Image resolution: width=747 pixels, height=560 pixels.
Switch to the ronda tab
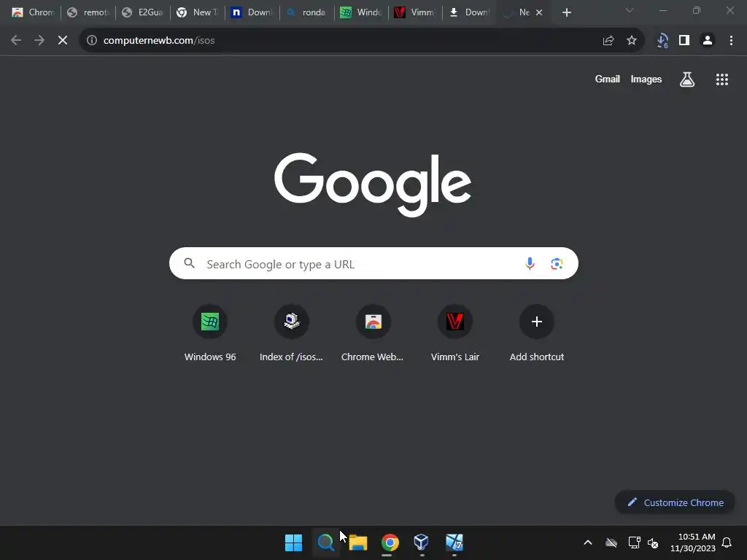pyautogui.click(x=307, y=12)
